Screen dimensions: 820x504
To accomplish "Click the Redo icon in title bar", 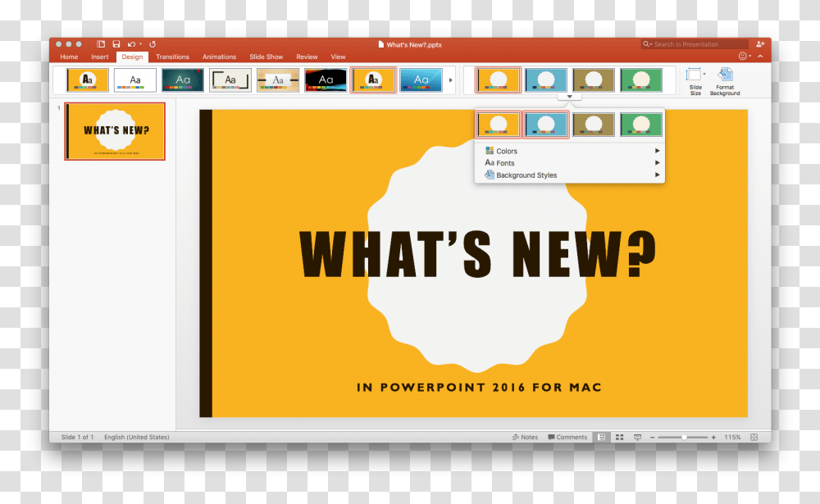I will [x=153, y=44].
